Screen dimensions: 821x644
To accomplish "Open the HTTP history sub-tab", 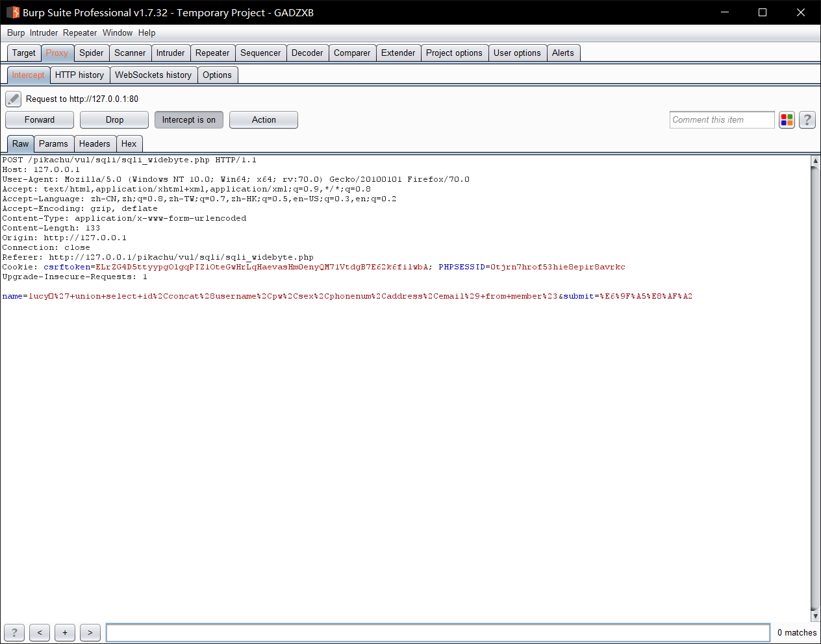I will [79, 75].
